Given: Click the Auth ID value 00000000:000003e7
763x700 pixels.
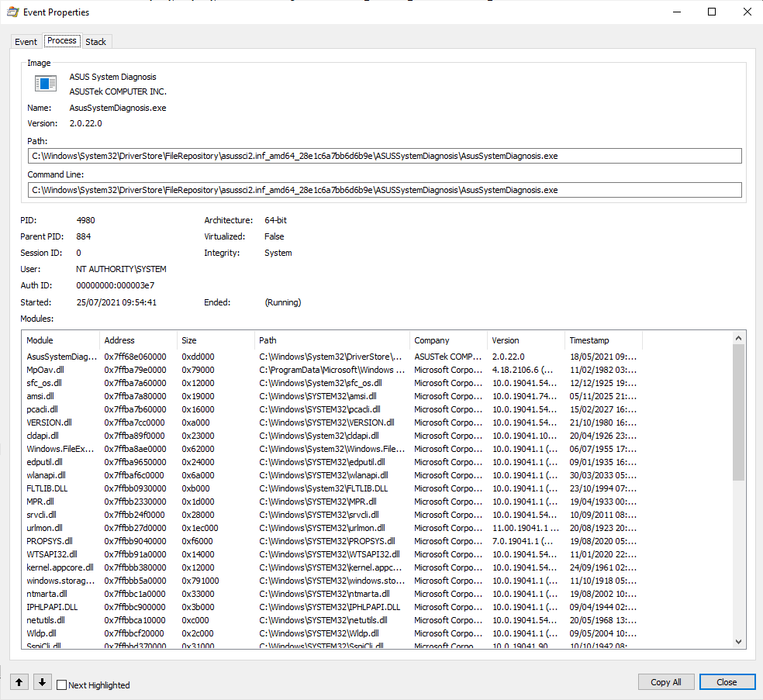Looking at the screenshot, I should click(116, 285).
